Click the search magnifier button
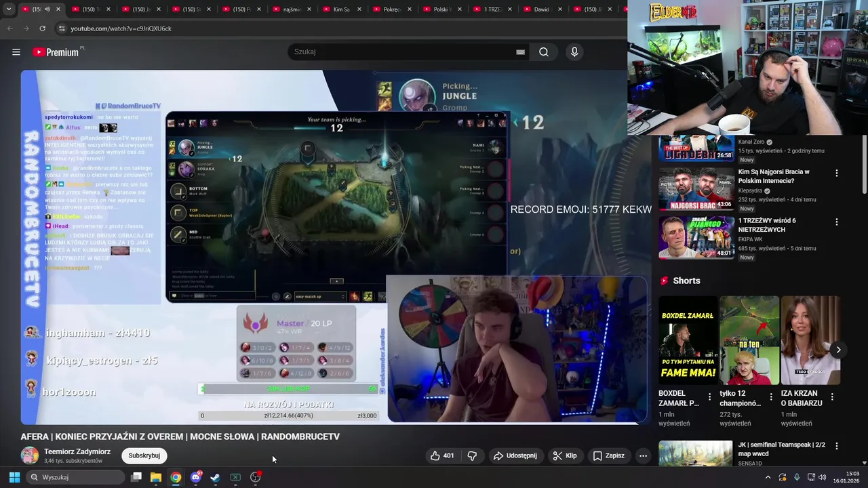This screenshot has height=488, width=868. pos(544,52)
